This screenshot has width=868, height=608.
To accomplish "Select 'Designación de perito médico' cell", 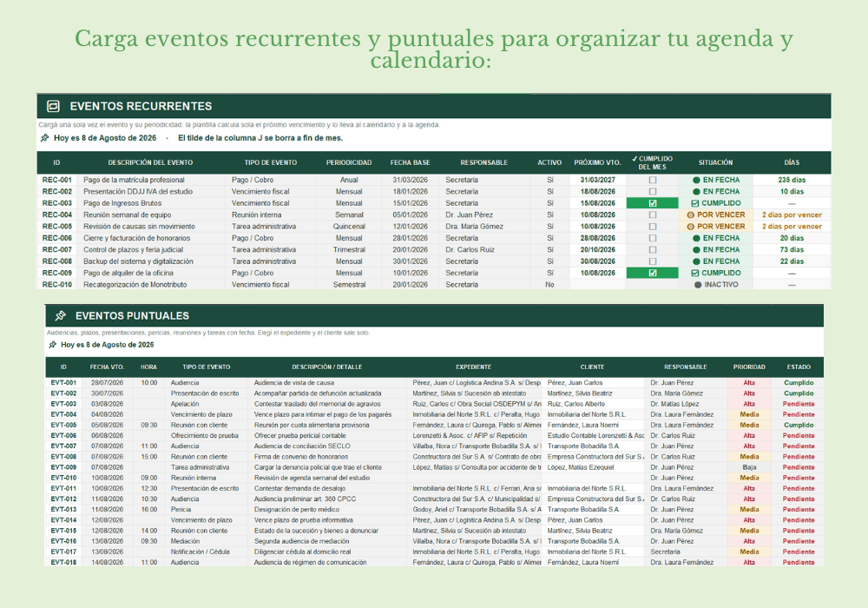I will click(x=329, y=510).
